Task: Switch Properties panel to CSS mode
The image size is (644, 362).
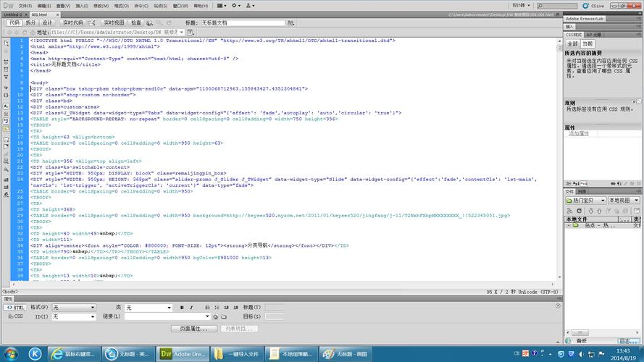Action: (x=16, y=316)
